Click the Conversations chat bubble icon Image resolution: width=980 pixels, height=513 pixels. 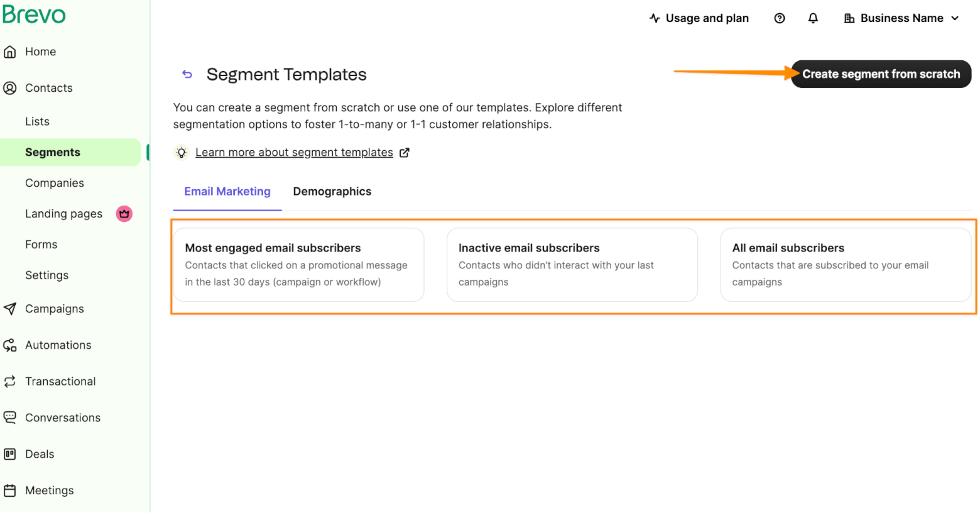coord(10,417)
